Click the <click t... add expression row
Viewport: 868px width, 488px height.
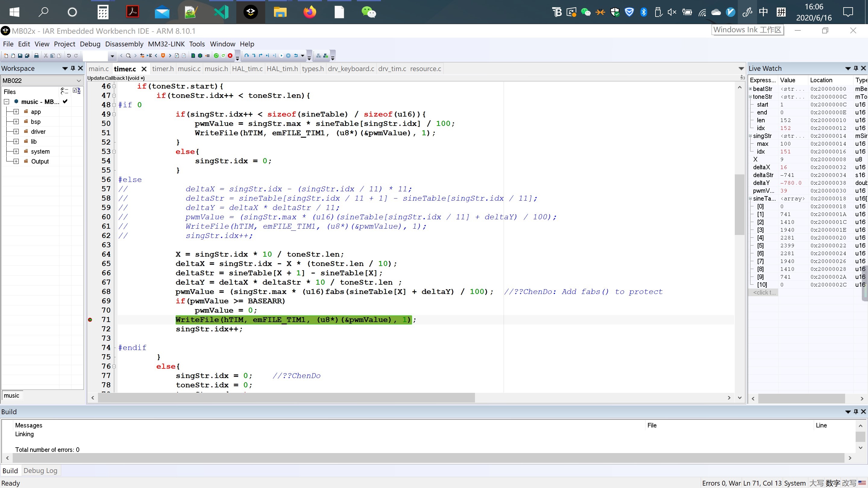pos(764,292)
